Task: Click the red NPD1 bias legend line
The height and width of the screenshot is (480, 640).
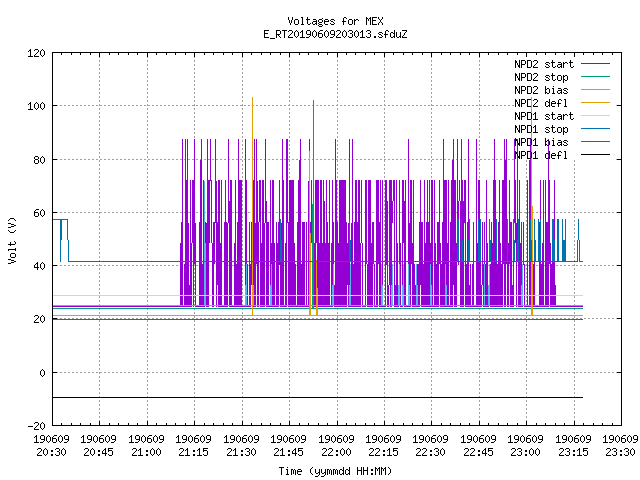Action: [595, 142]
